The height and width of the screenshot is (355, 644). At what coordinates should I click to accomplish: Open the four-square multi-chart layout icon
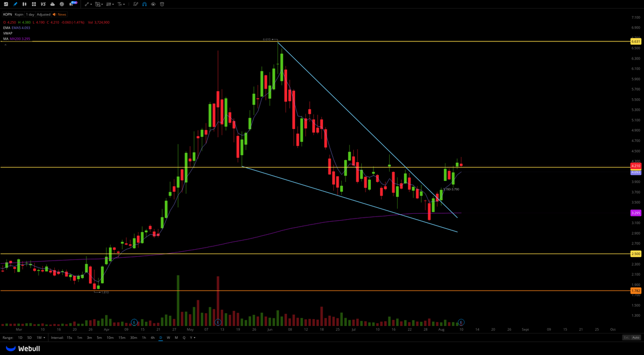[x=34, y=4]
